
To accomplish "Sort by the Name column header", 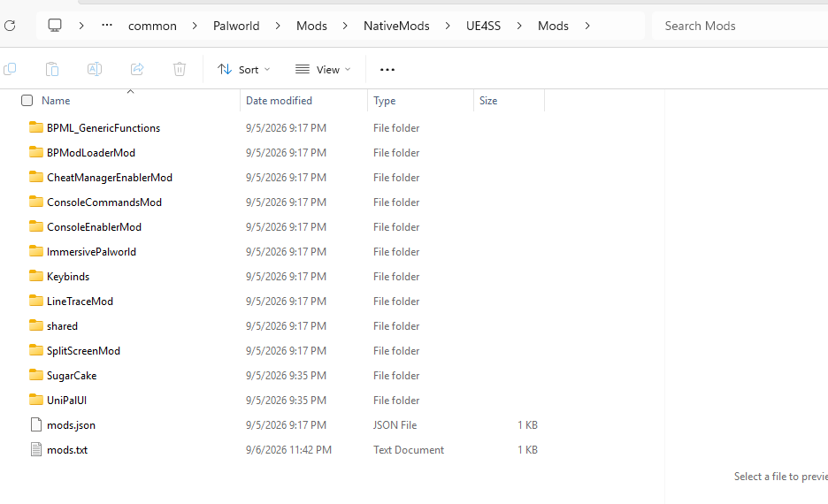I will pyautogui.click(x=56, y=100).
